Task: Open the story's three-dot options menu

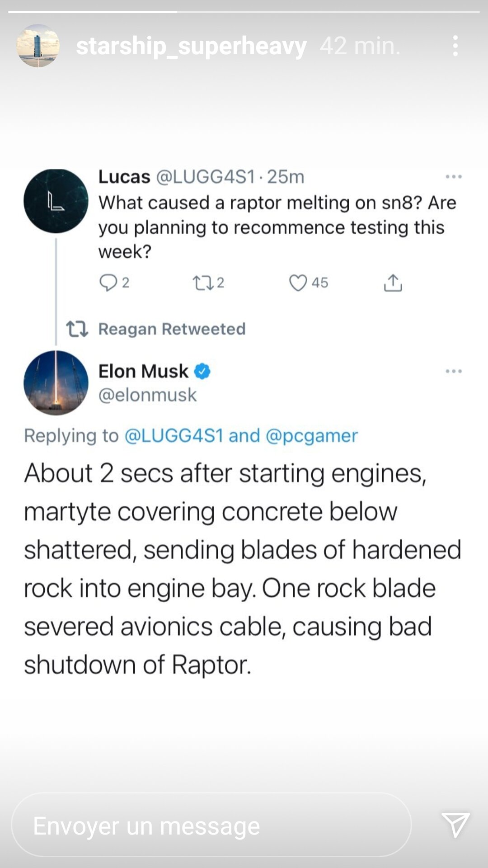Action: (455, 46)
